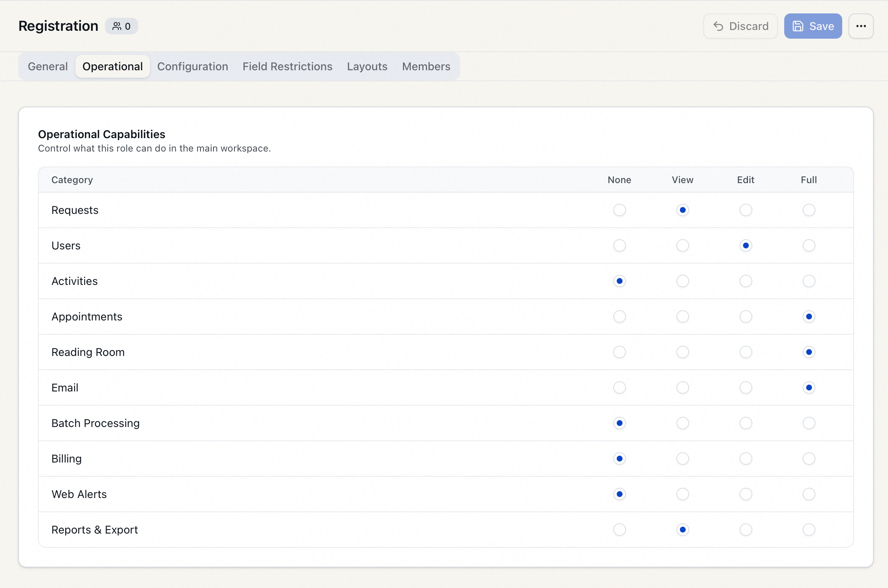Set Requests to Edit
The height and width of the screenshot is (588, 888).
(x=746, y=210)
